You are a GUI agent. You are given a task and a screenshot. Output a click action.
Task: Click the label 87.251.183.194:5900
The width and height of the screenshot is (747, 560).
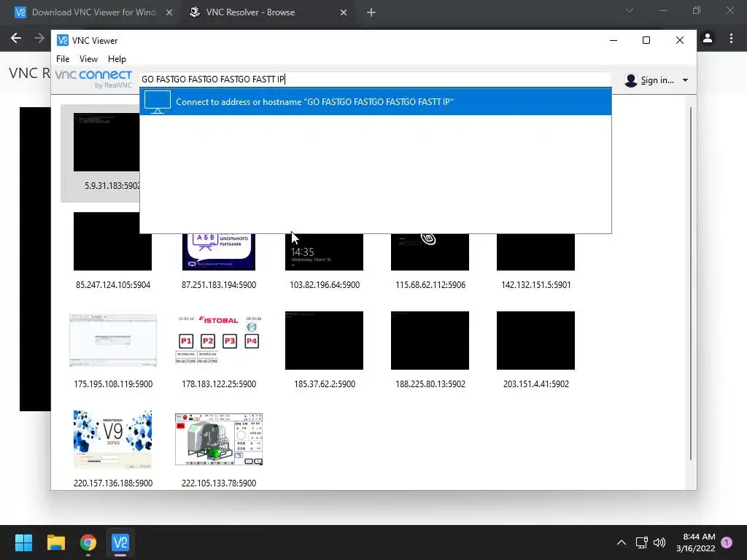point(219,285)
